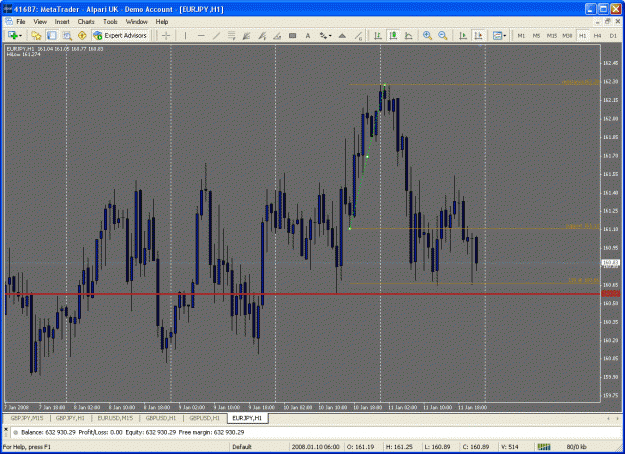Switch to the EURUSD,M15 chart tab

(x=115, y=418)
